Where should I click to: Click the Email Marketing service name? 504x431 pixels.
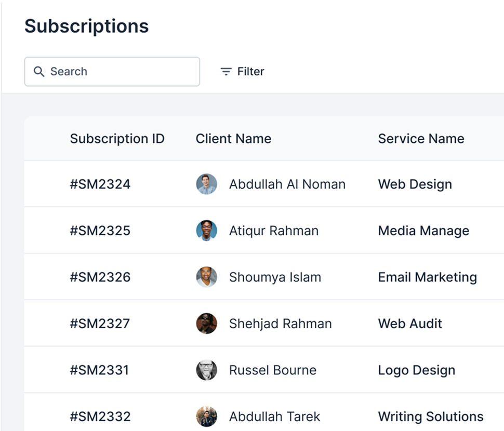click(428, 277)
